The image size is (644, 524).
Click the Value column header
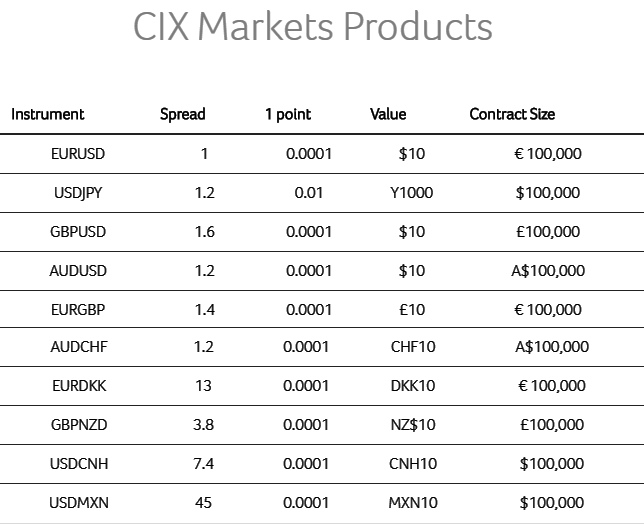pos(388,114)
